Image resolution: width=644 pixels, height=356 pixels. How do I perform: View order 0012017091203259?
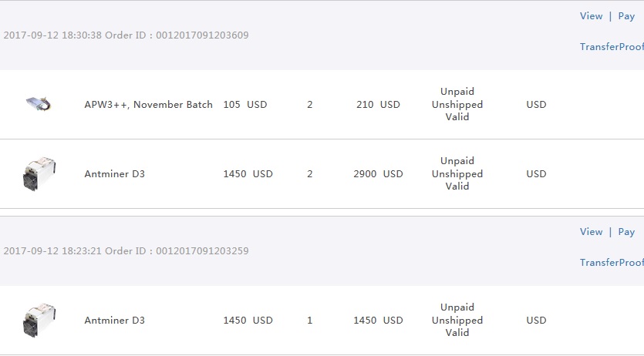591,232
